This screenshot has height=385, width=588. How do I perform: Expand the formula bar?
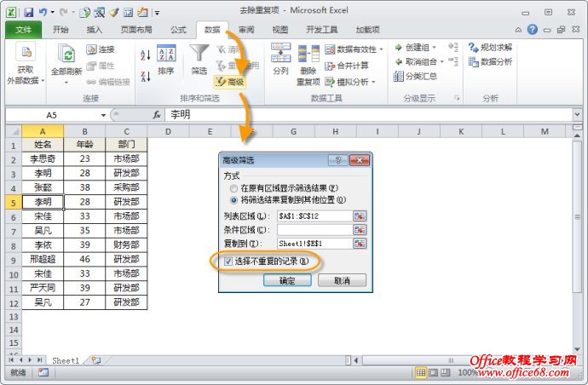[577, 114]
